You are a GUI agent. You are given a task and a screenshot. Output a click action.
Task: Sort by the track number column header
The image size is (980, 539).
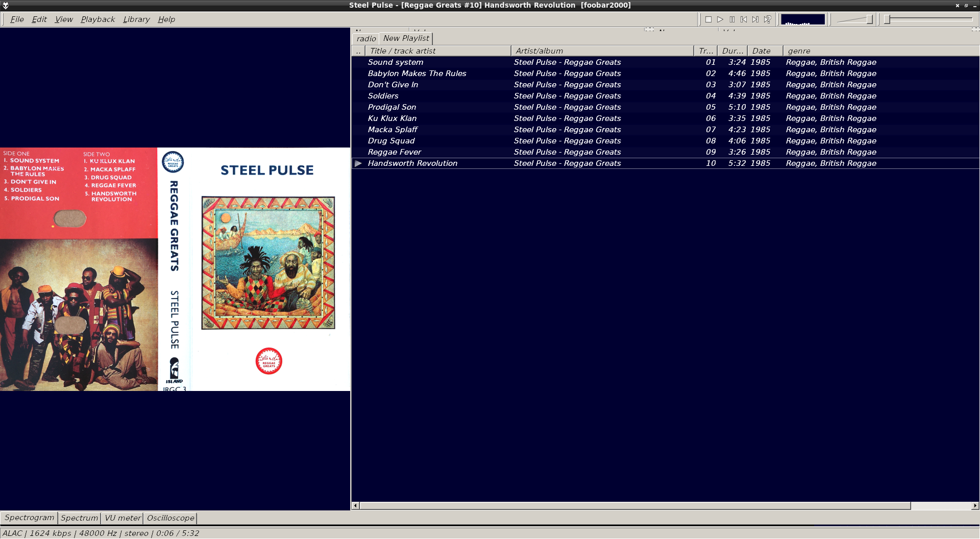pyautogui.click(x=706, y=51)
